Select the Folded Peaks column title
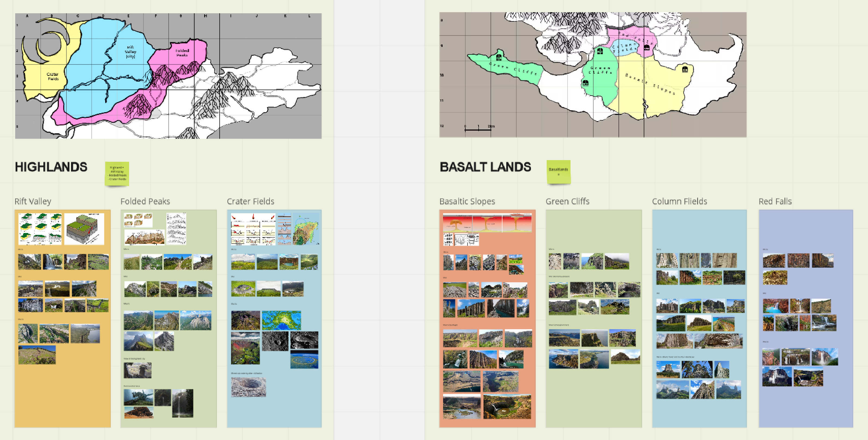Viewport: 868px width, 440px height. pyautogui.click(x=145, y=201)
